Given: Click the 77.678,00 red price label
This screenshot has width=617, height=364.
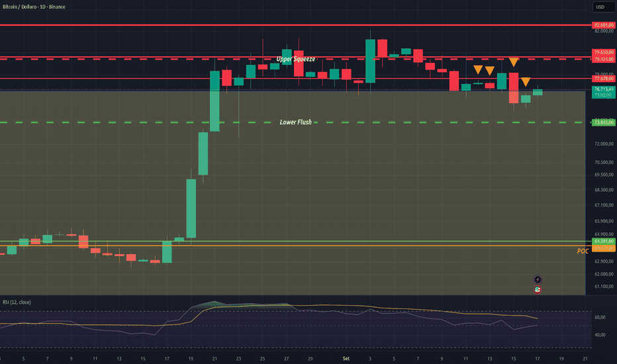Looking at the screenshot, I should 604,79.
